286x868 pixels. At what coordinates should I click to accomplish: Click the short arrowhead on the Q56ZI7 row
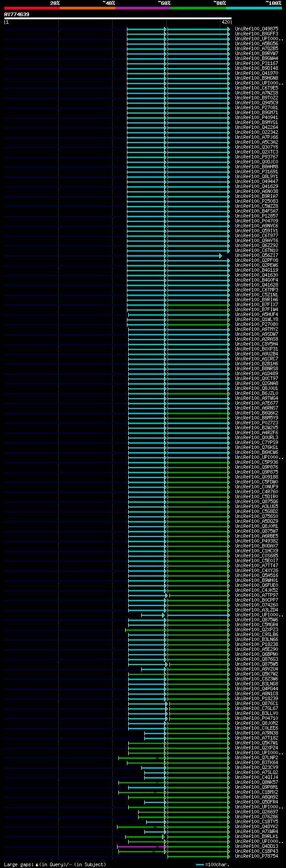[221, 256]
